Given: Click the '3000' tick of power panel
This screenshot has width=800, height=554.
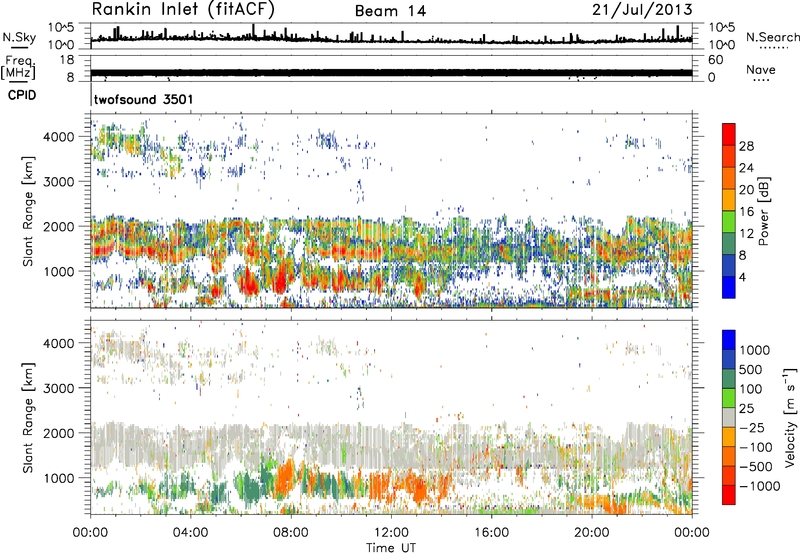Looking at the screenshot, I should click(x=59, y=182).
